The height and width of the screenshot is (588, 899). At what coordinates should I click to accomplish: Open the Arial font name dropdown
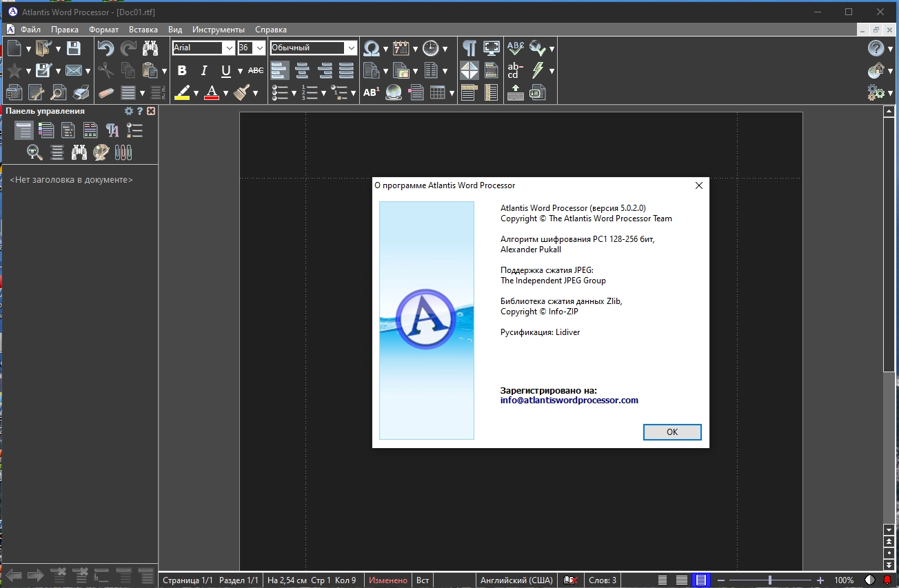click(229, 48)
